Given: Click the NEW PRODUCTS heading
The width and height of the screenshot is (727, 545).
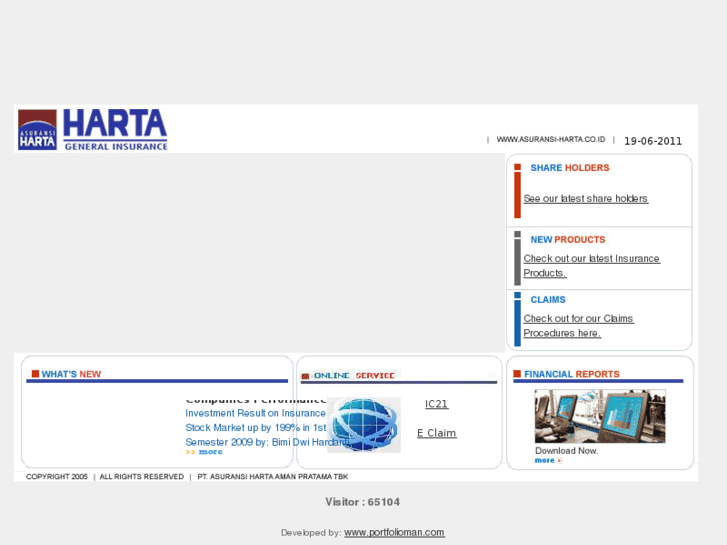Looking at the screenshot, I should pyautogui.click(x=568, y=240).
